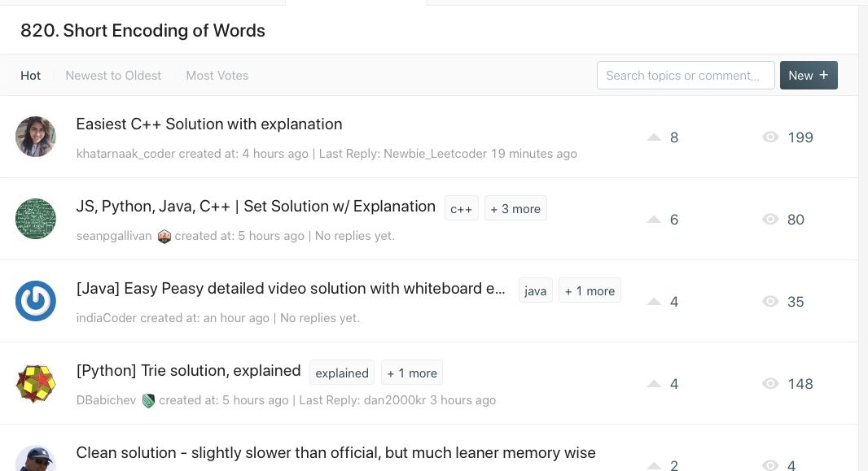
Task: Open 'Easiest C++ Solution with explanation' post
Action: 209,124
